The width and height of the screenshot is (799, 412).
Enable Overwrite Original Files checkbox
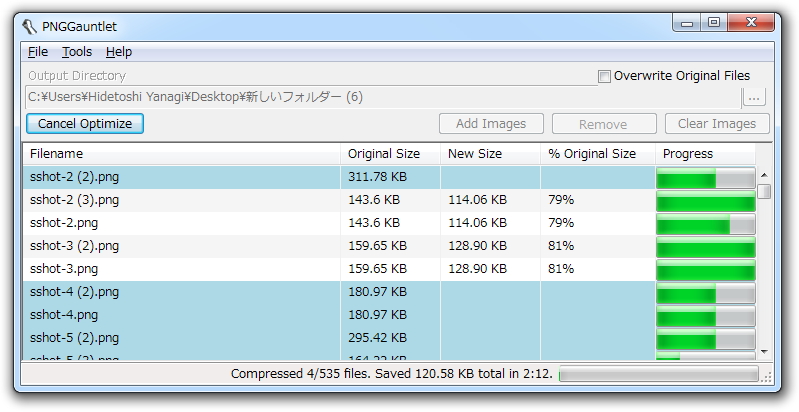[604, 76]
